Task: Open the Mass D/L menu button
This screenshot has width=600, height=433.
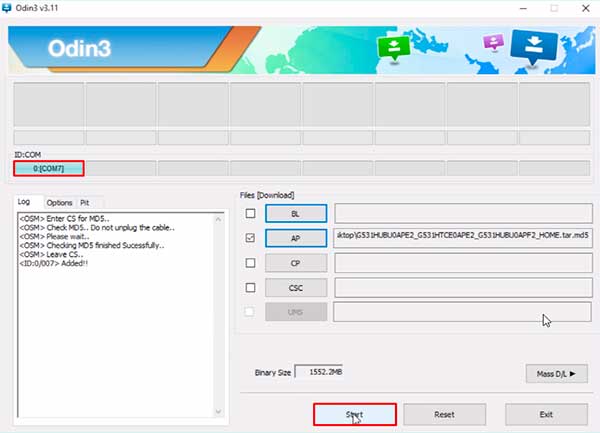Action: click(556, 374)
